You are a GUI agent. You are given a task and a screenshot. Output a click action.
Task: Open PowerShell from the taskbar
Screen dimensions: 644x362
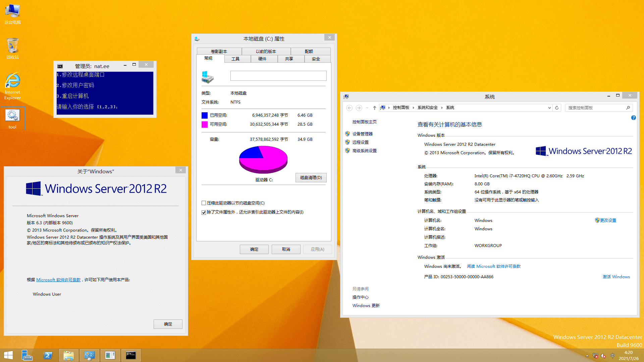coord(48,355)
